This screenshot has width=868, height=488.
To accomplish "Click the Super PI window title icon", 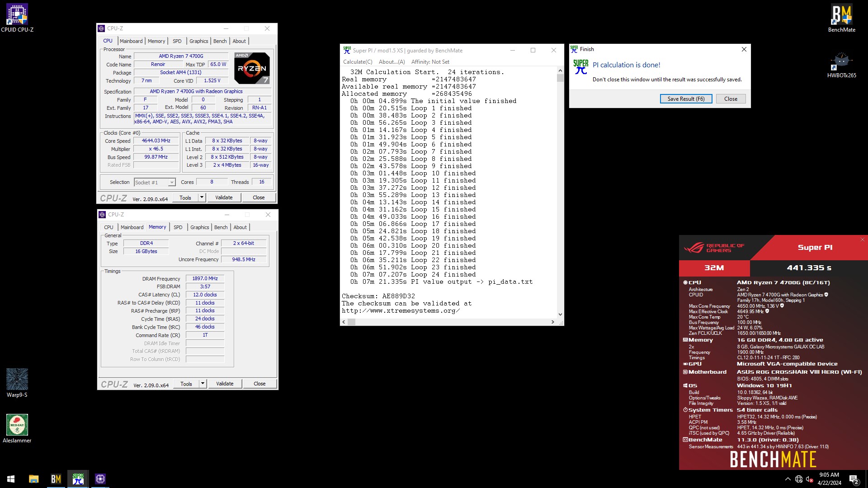I will point(347,50).
